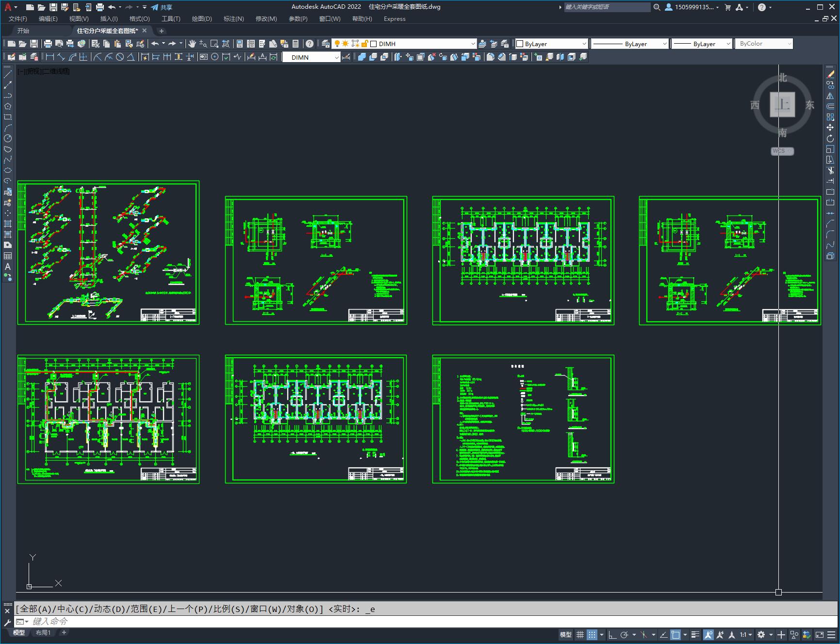Select the Rectangle draw tool
Viewport: 840px width, 644px height.
(8, 117)
